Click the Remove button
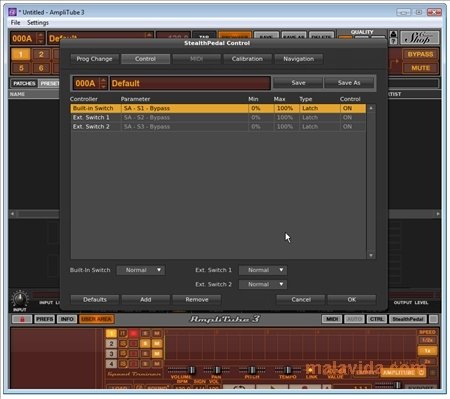This screenshot has height=399, width=450. (197, 299)
